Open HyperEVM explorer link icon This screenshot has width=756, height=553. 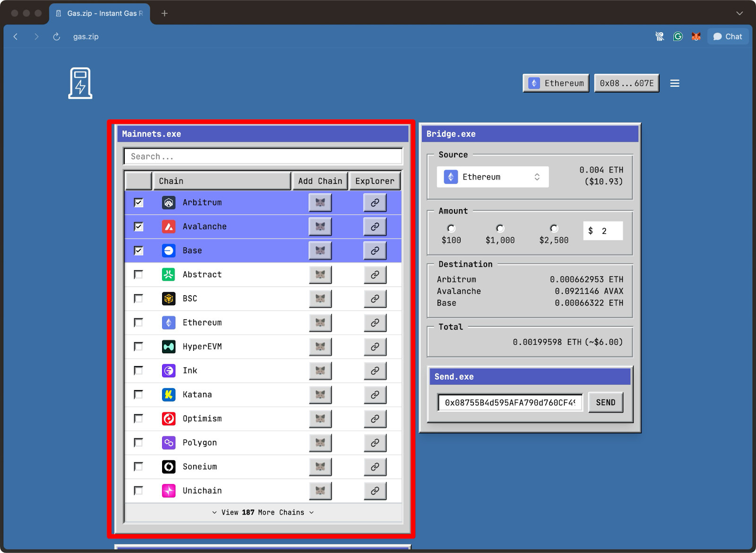(x=375, y=347)
